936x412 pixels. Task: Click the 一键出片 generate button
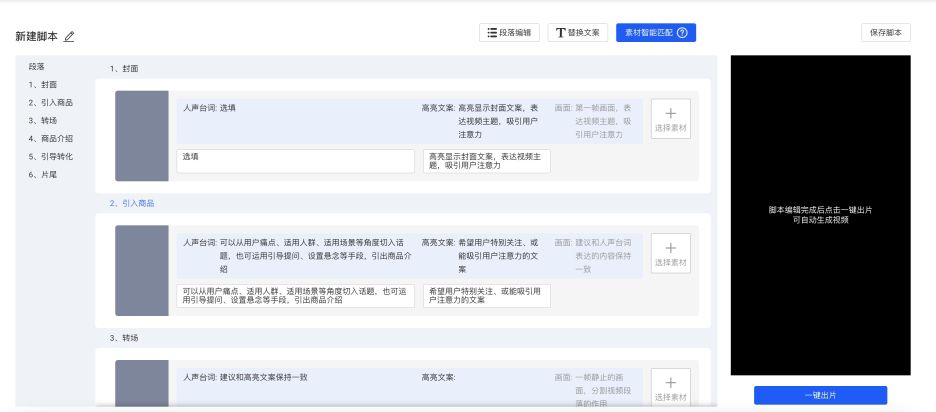point(820,395)
